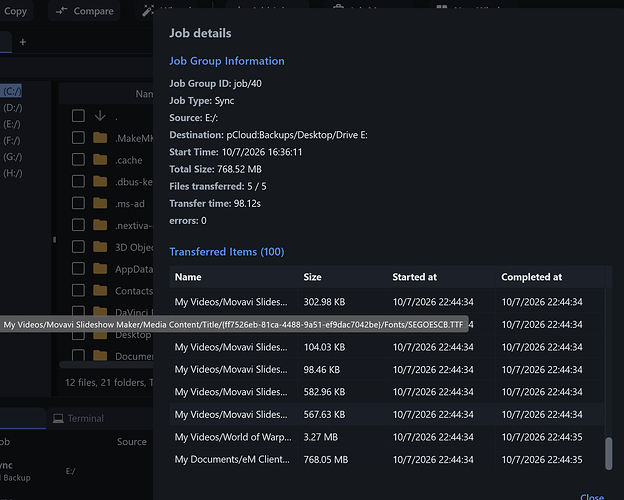
Task: Select the 98.46 KB transferred item row
Action: pyautogui.click(x=387, y=369)
